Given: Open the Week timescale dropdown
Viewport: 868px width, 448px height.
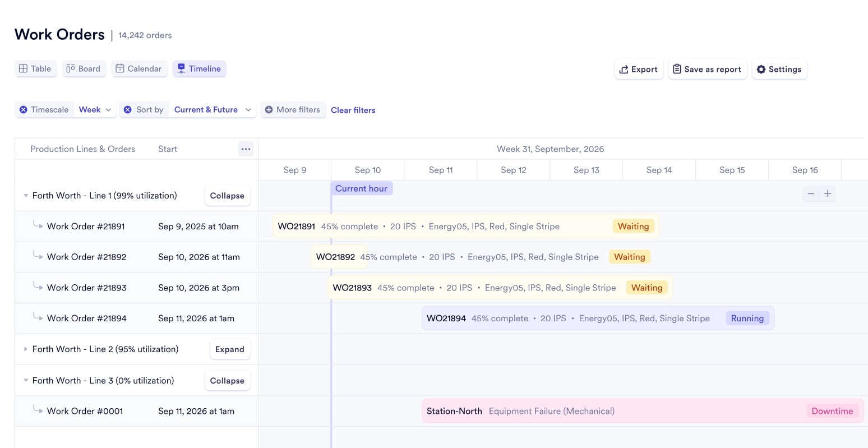Looking at the screenshot, I should 94,109.
